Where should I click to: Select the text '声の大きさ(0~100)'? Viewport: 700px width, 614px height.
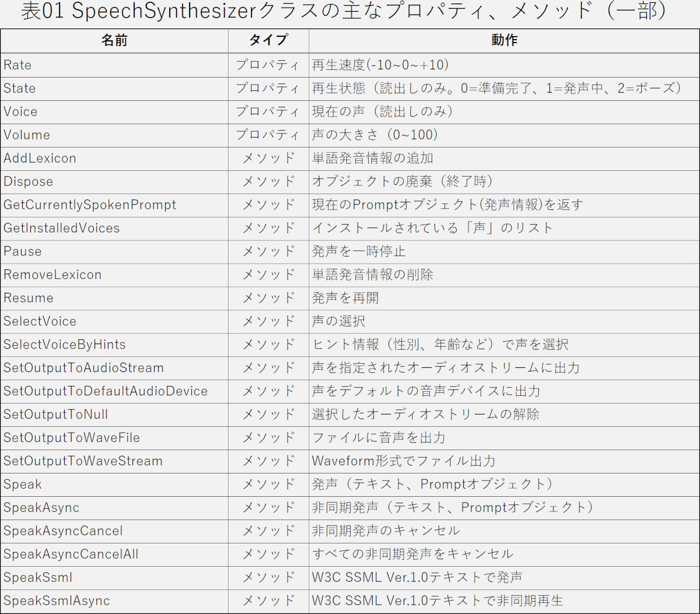[375, 135]
